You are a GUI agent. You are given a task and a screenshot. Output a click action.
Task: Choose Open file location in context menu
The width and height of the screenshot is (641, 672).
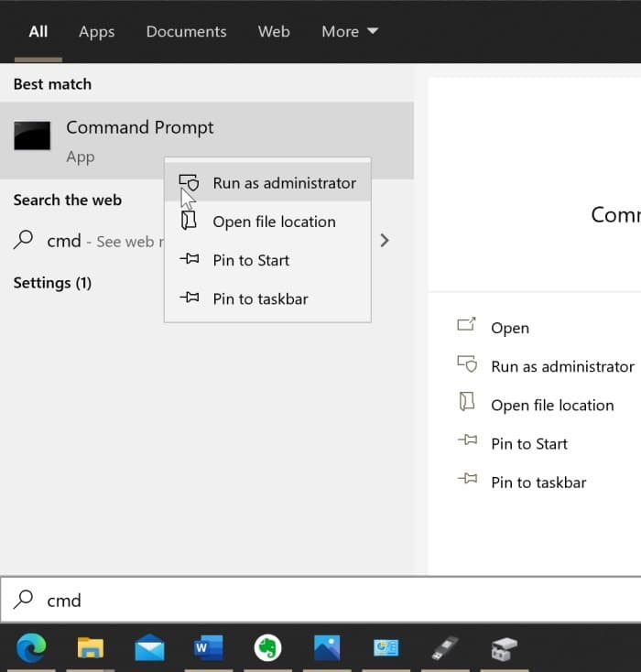coord(267,222)
